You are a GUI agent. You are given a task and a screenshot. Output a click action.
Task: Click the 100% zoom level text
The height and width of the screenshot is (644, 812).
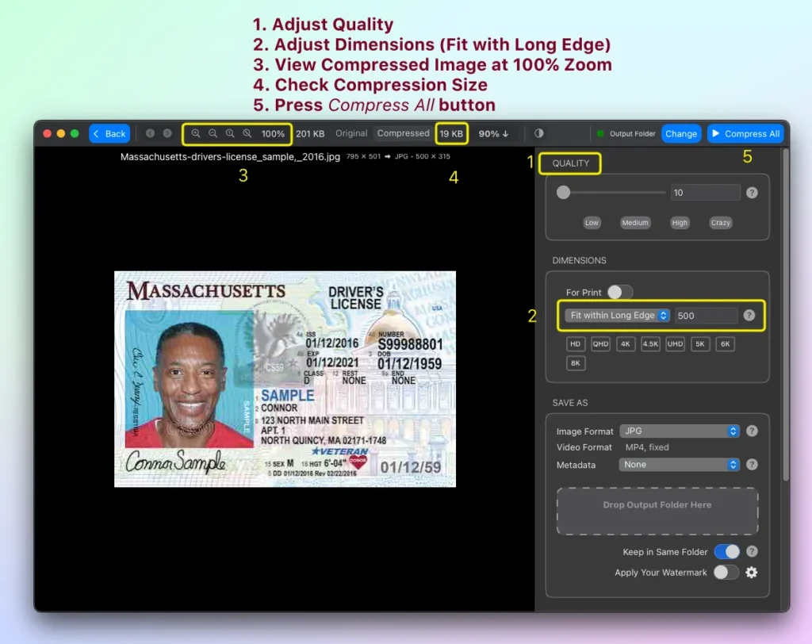click(x=273, y=134)
